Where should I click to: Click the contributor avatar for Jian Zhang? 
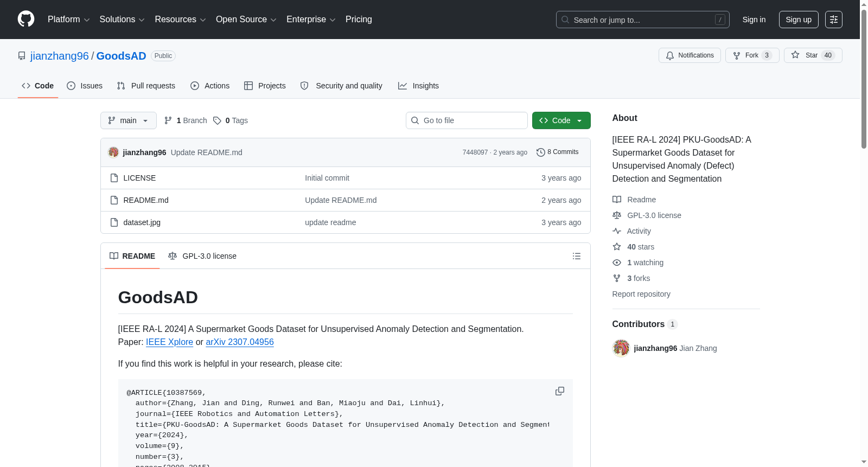(x=621, y=348)
